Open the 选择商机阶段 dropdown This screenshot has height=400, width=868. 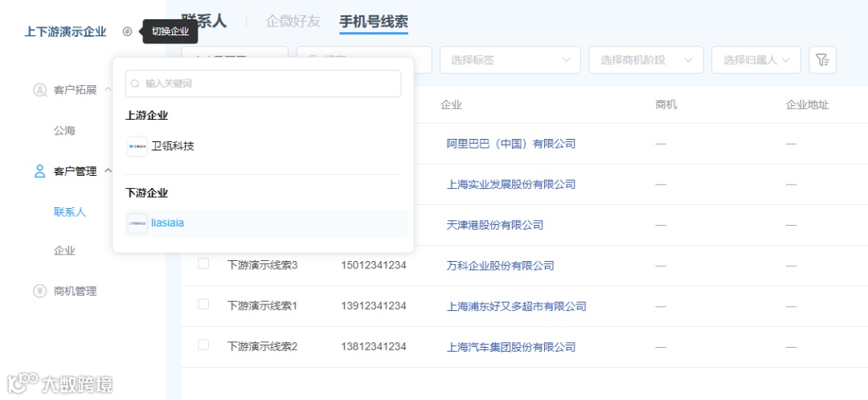pyautogui.click(x=646, y=59)
